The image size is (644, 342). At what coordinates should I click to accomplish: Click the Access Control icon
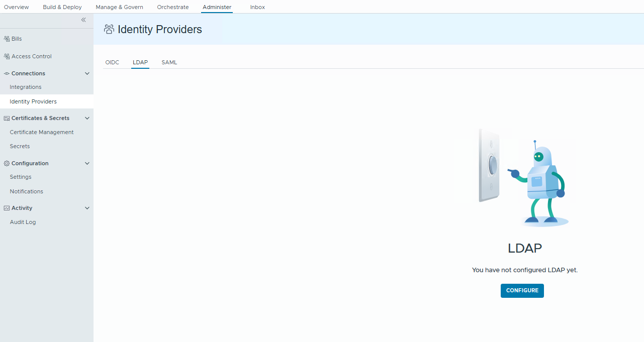tap(7, 56)
